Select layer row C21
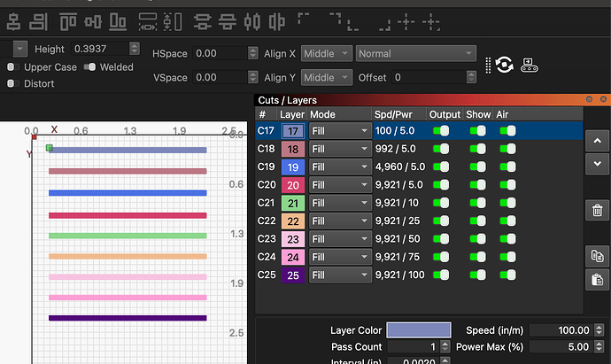The width and height of the screenshot is (611, 364). coord(419,203)
